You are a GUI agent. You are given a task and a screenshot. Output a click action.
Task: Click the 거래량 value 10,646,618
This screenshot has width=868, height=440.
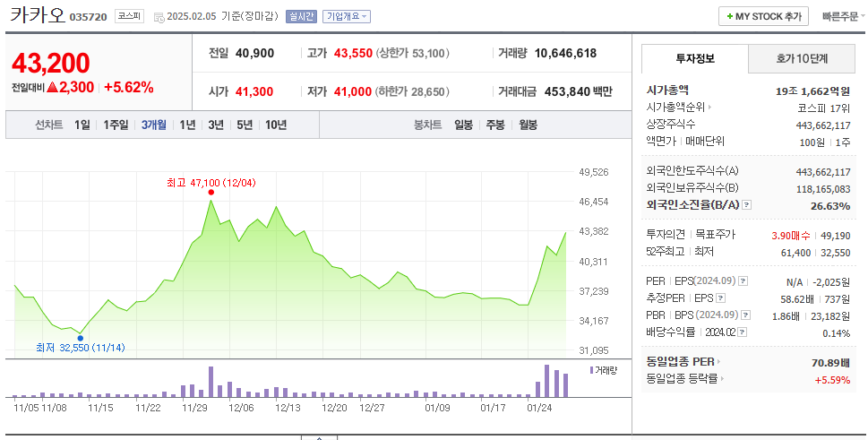point(565,54)
